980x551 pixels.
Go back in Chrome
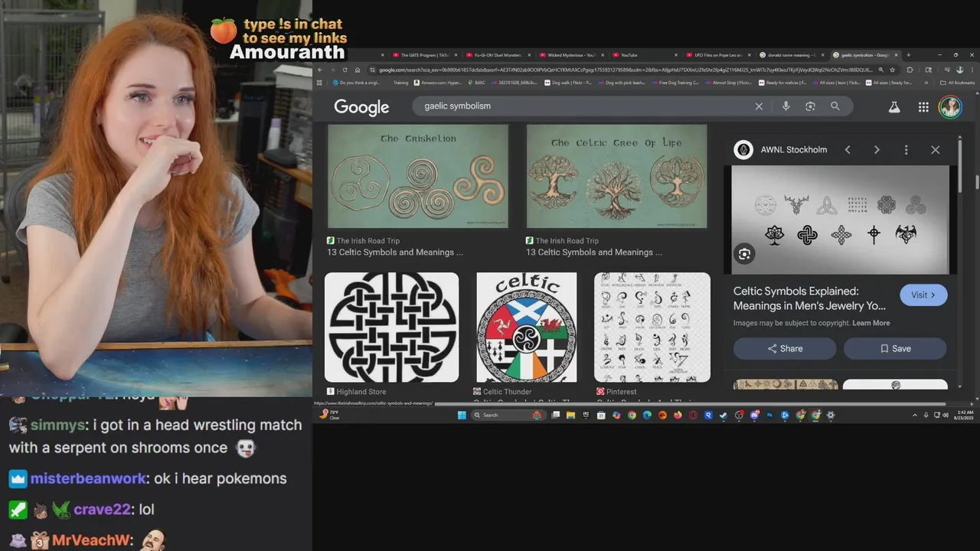pyautogui.click(x=320, y=70)
